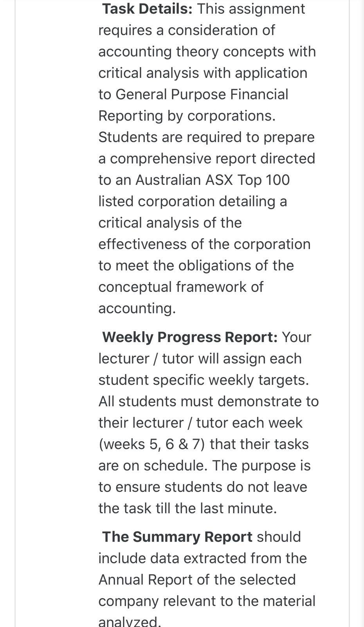Click the text 'conceptual framework of'

(x=181, y=287)
